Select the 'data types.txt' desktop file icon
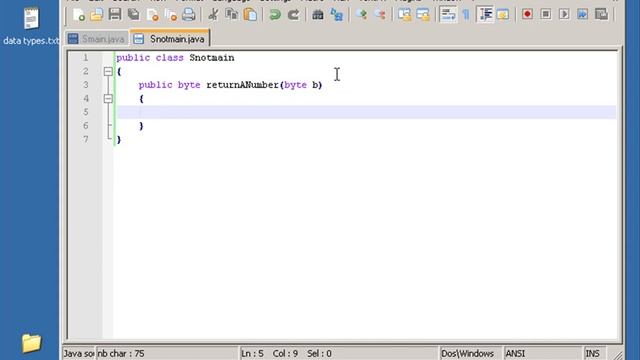The height and width of the screenshot is (360, 640). click(x=31, y=27)
